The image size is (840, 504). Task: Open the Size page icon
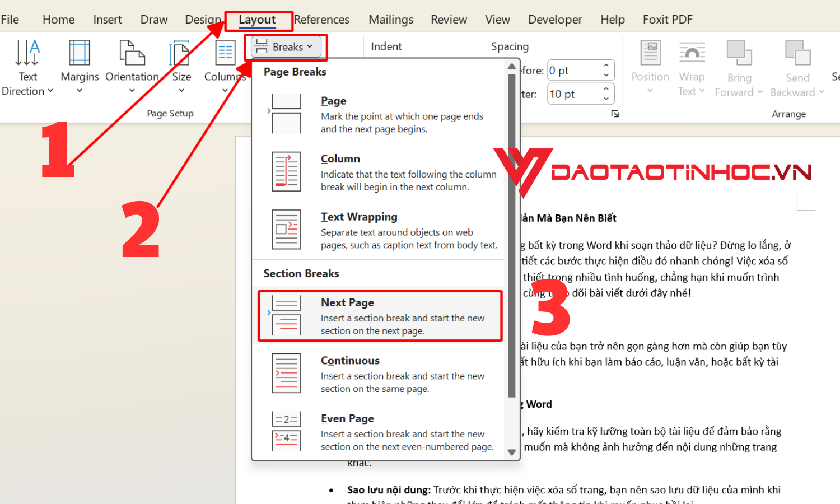180,54
